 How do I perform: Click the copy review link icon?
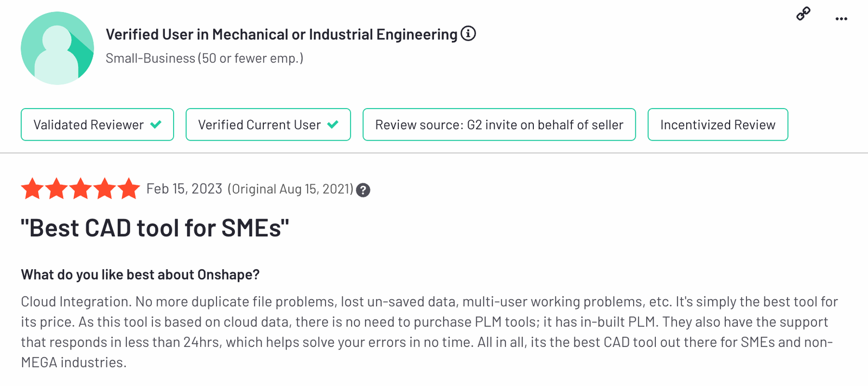click(x=803, y=14)
